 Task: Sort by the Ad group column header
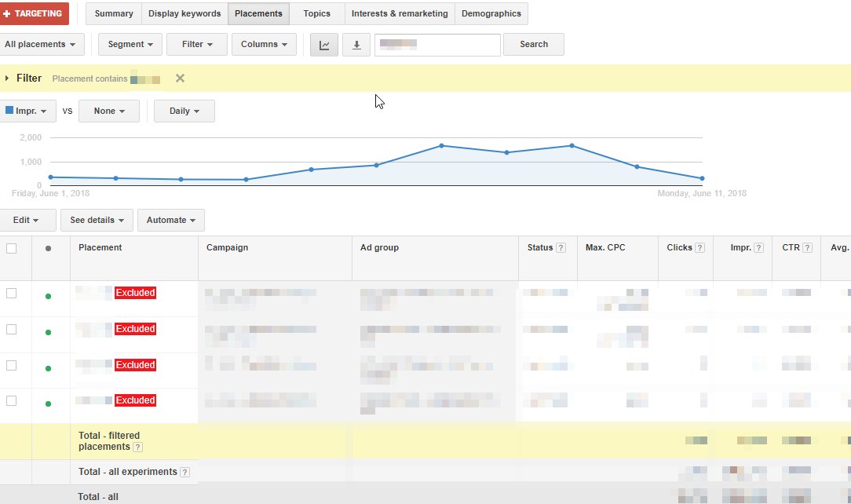tap(379, 247)
